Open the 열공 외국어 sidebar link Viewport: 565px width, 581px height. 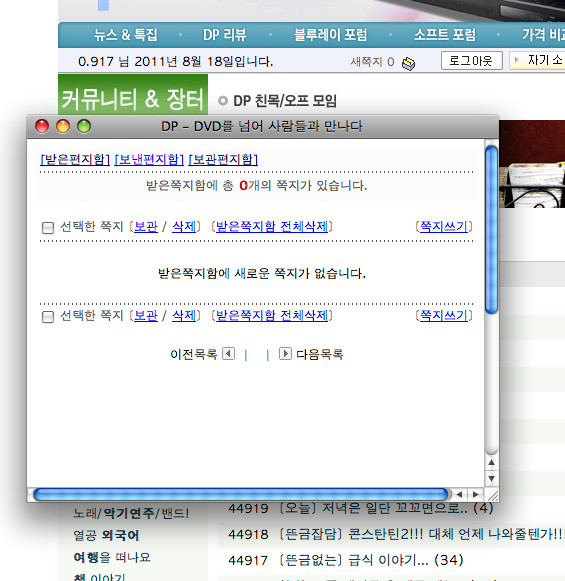click(x=106, y=535)
